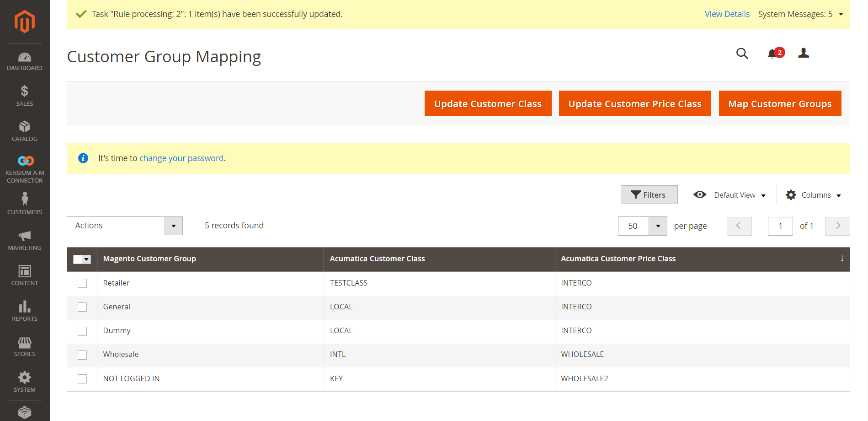
Task: Click Map Customer Groups
Action: [780, 103]
